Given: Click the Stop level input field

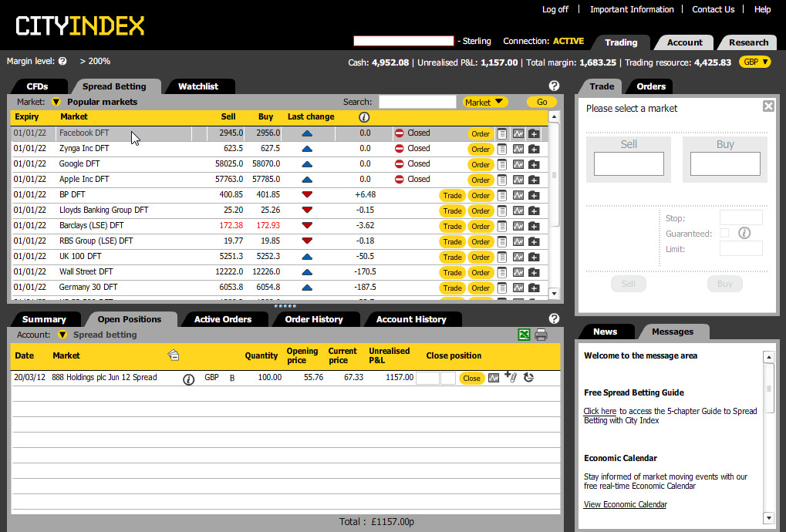Looking at the screenshot, I should tap(741, 218).
